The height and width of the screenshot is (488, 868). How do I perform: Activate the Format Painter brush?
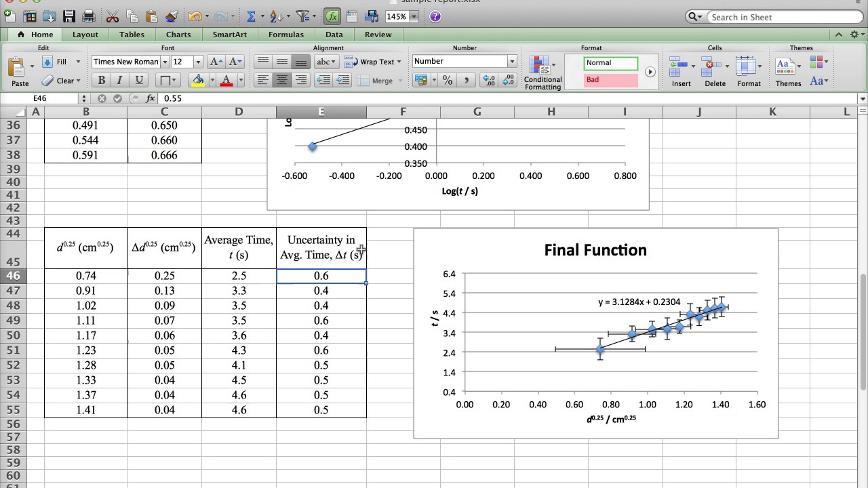pos(172,16)
